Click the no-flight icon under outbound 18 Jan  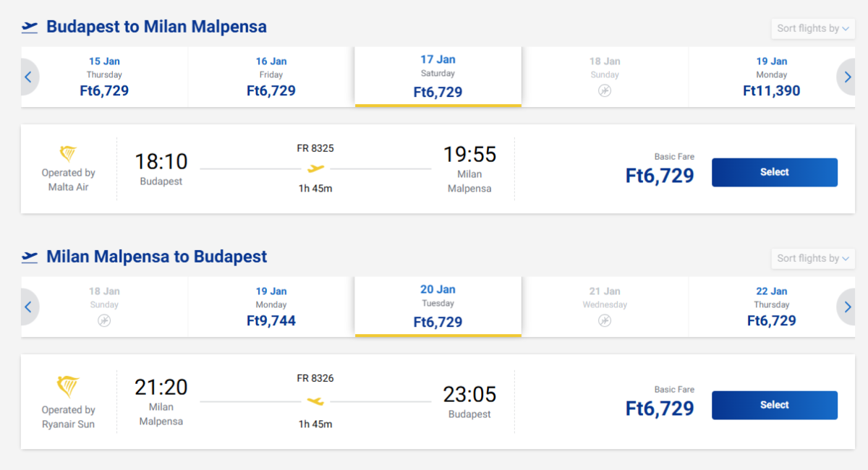coord(605,90)
